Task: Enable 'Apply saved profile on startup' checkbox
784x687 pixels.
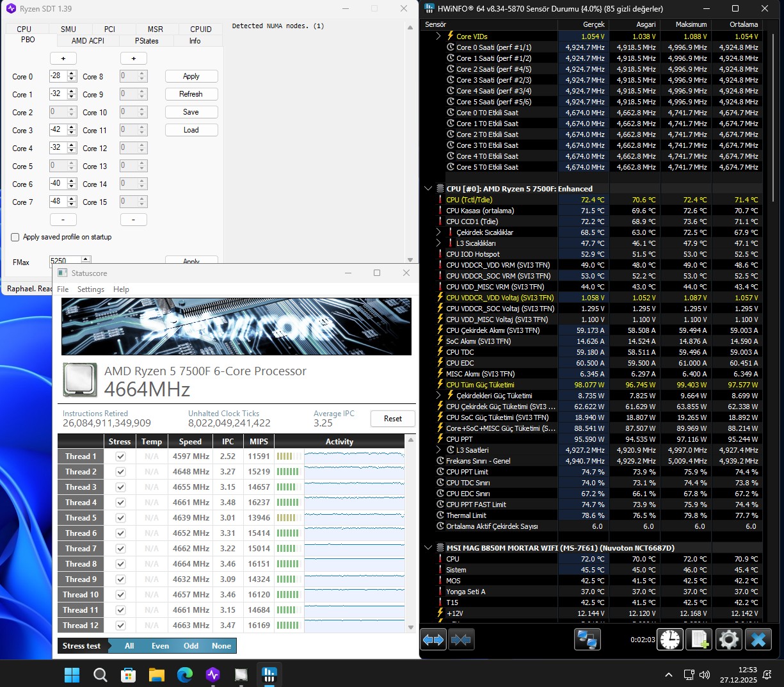Action: [15, 237]
